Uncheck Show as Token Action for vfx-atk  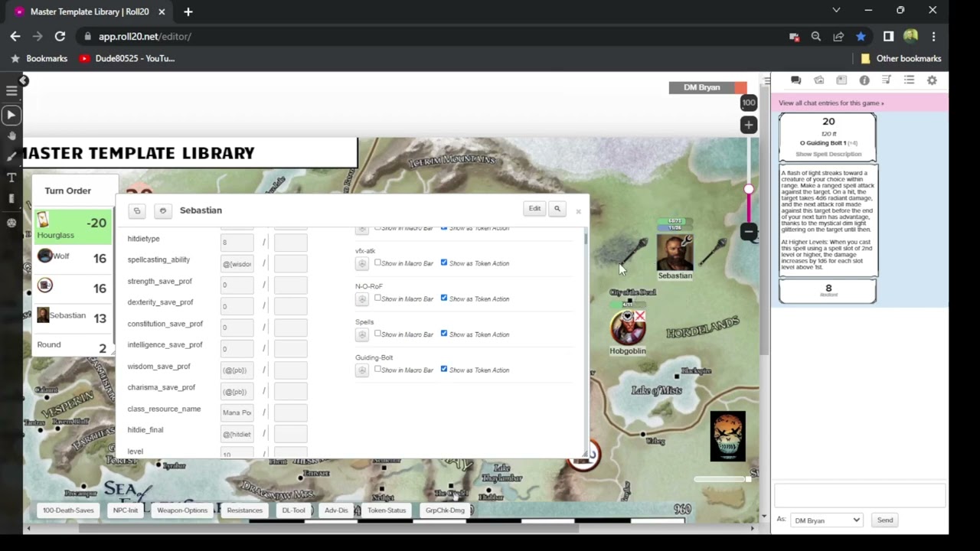444,262
